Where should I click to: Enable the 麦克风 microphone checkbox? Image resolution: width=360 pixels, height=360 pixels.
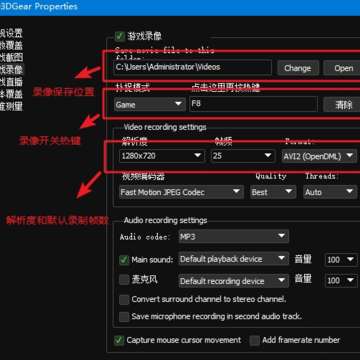[124, 280]
